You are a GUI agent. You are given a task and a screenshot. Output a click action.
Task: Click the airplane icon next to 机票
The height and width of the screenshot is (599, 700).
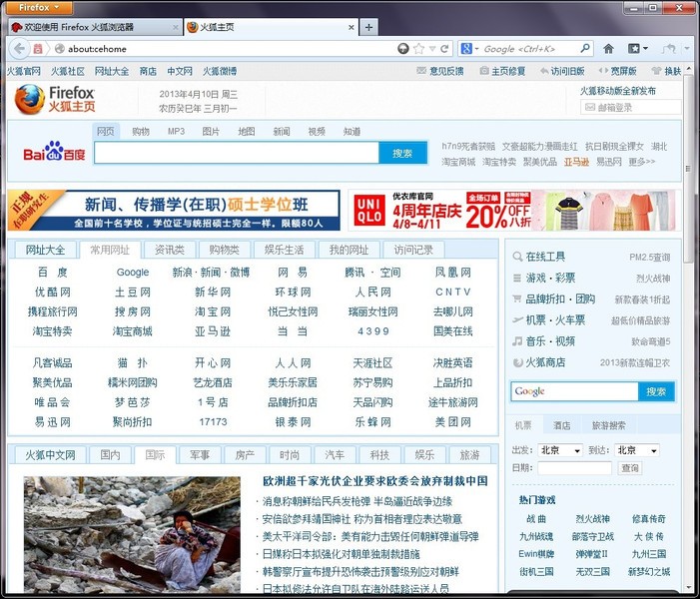(x=517, y=319)
